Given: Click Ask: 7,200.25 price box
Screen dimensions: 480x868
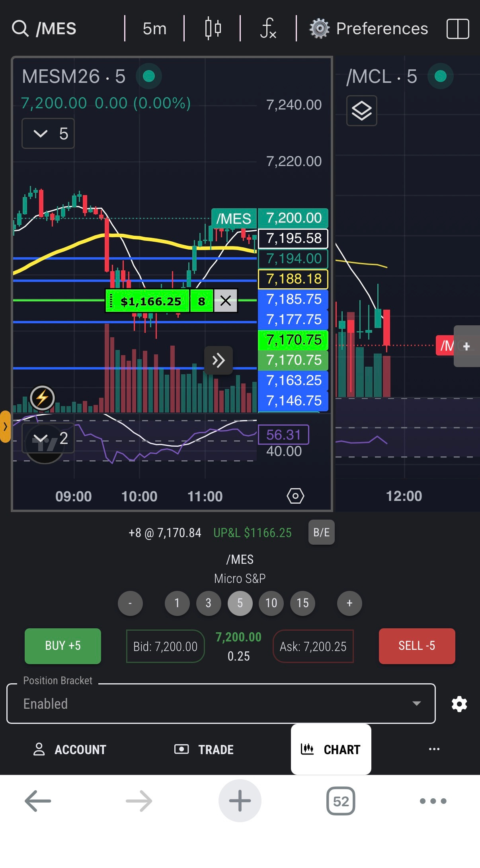Looking at the screenshot, I should 313,646.
